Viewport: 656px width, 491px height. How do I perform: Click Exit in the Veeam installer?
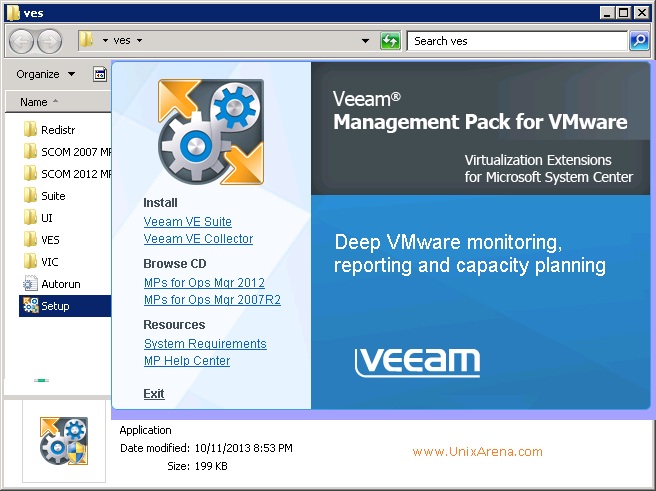click(x=154, y=394)
